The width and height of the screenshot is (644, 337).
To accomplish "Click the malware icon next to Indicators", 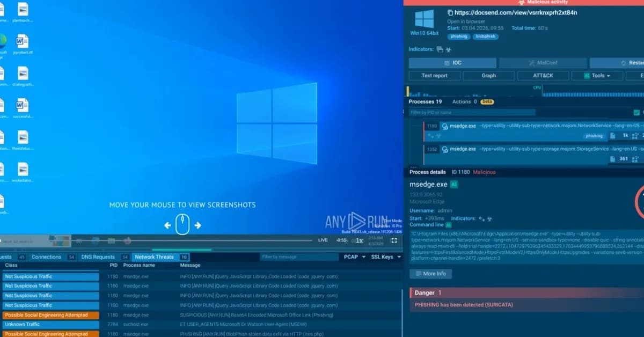I will [x=449, y=49].
